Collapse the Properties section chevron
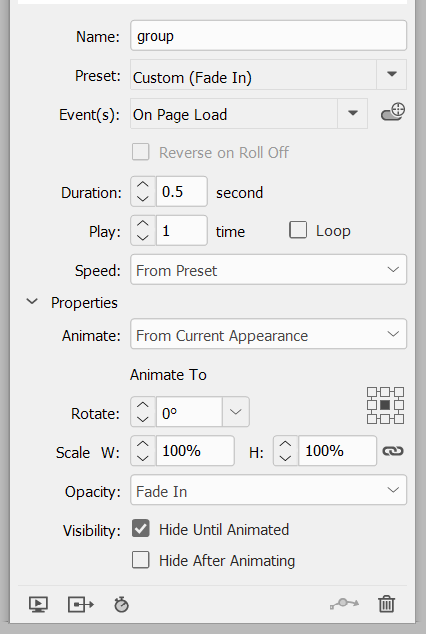Image resolution: width=426 pixels, height=634 pixels. pyautogui.click(x=32, y=302)
